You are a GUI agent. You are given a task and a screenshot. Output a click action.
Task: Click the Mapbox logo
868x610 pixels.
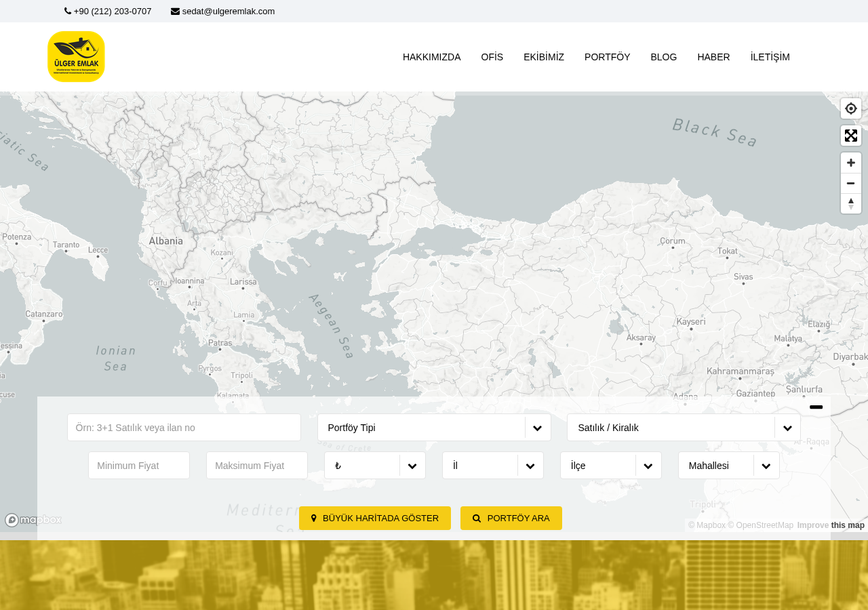[x=33, y=520]
